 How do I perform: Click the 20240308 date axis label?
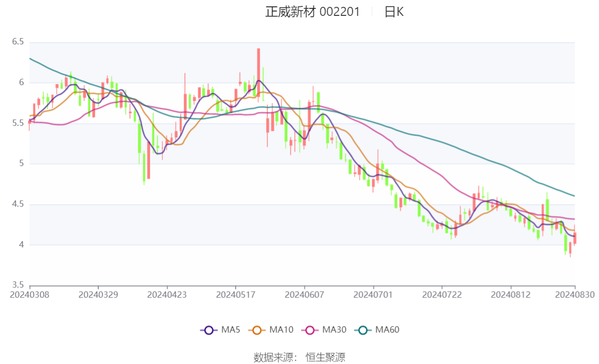(x=30, y=295)
